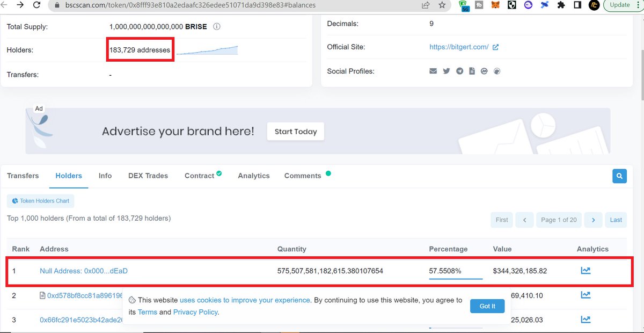This screenshot has width=644, height=333.
Task: Open the whitepaper document icon
Action: (472, 71)
